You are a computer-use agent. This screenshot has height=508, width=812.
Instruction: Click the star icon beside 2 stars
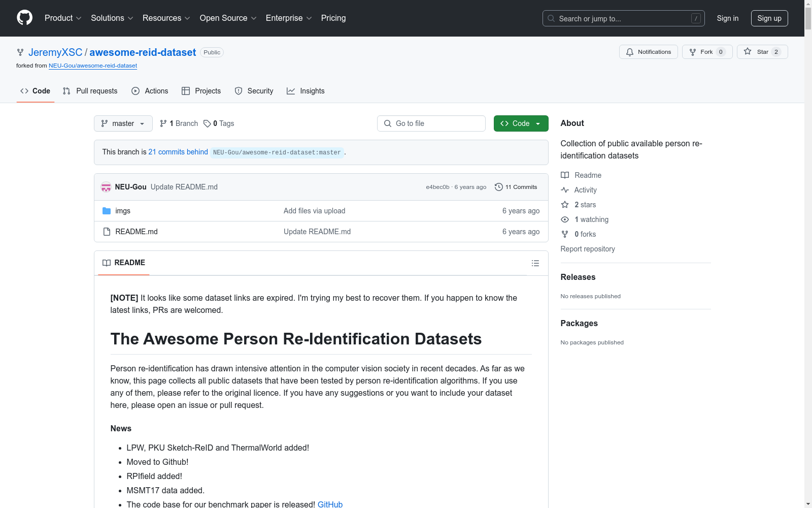565,205
